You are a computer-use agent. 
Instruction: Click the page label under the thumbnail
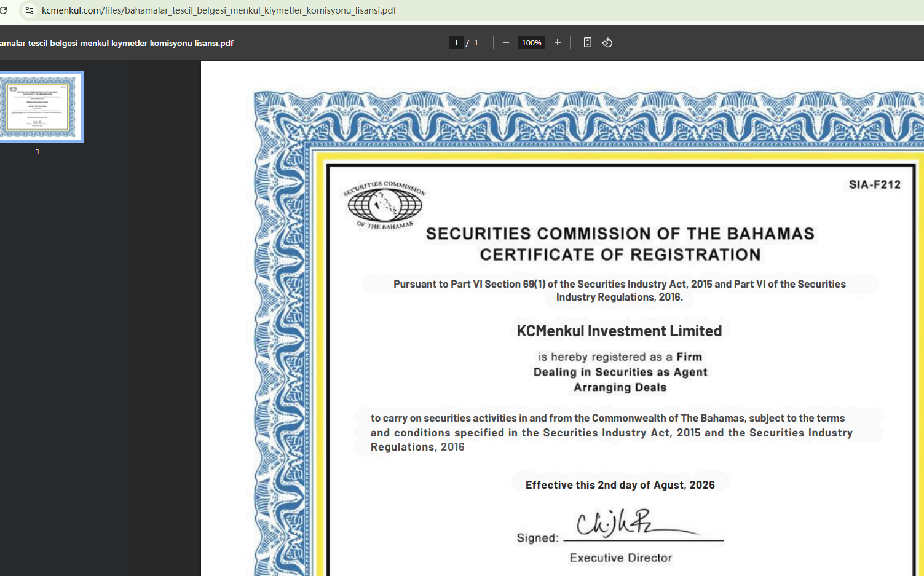[38, 152]
